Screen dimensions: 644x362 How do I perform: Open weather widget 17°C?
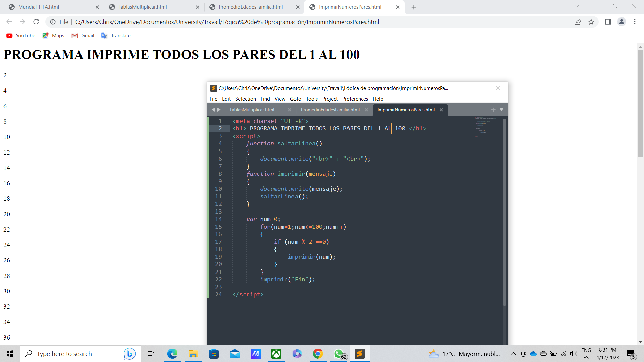coord(465,354)
